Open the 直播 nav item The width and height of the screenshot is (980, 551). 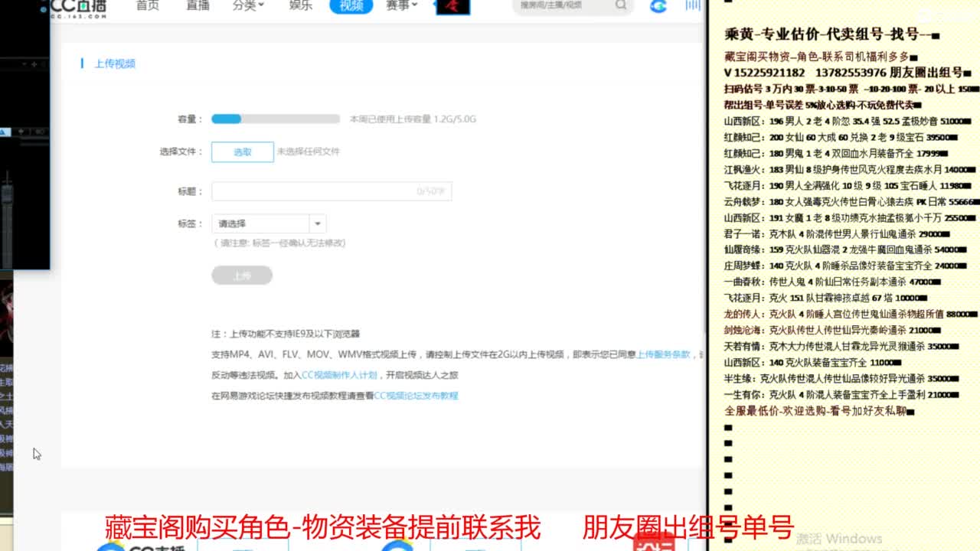click(x=198, y=5)
